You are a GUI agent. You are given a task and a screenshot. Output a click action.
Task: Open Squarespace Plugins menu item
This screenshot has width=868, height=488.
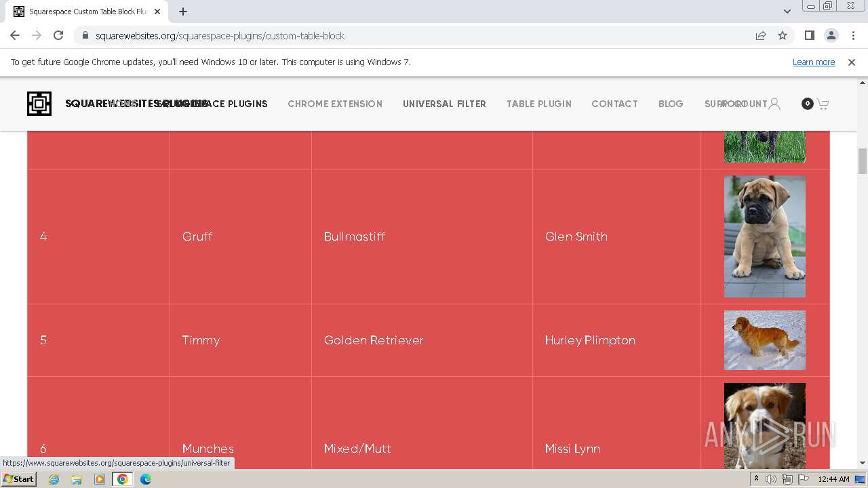click(212, 104)
